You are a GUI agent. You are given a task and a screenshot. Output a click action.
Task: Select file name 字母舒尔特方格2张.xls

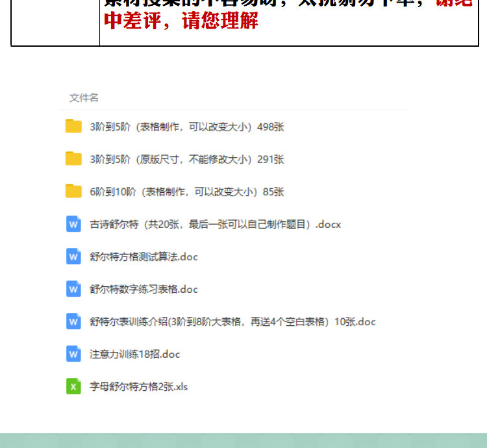(138, 387)
